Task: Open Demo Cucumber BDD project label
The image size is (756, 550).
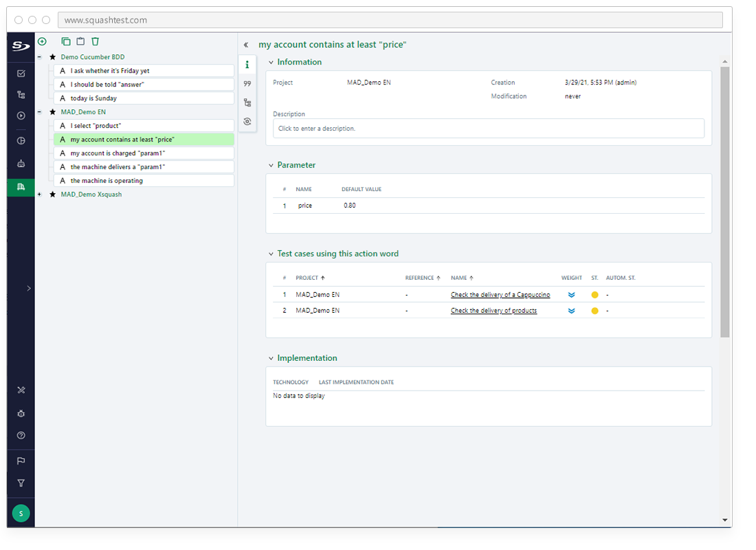Action: point(93,57)
